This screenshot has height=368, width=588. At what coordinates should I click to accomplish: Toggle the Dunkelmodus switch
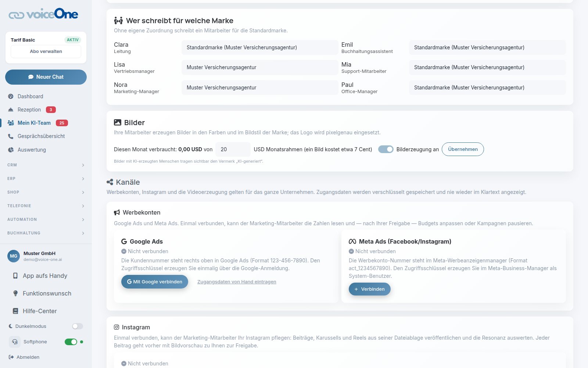point(78,326)
